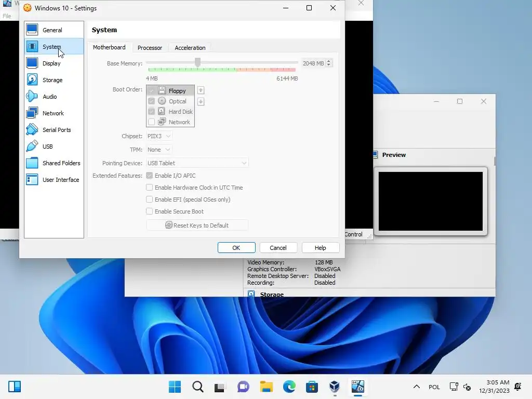Click OK to apply settings

(x=236, y=248)
